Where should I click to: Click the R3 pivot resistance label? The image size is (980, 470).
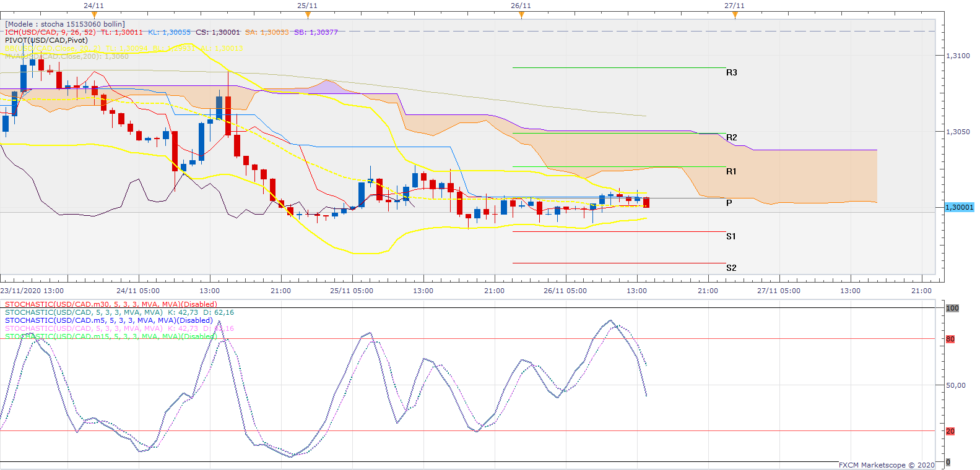click(x=732, y=72)
